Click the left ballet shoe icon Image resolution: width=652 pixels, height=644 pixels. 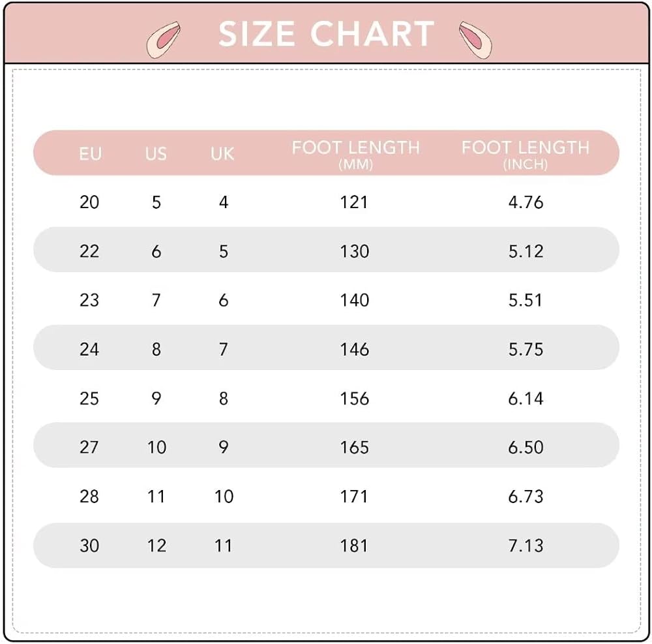tap(163, 39)
